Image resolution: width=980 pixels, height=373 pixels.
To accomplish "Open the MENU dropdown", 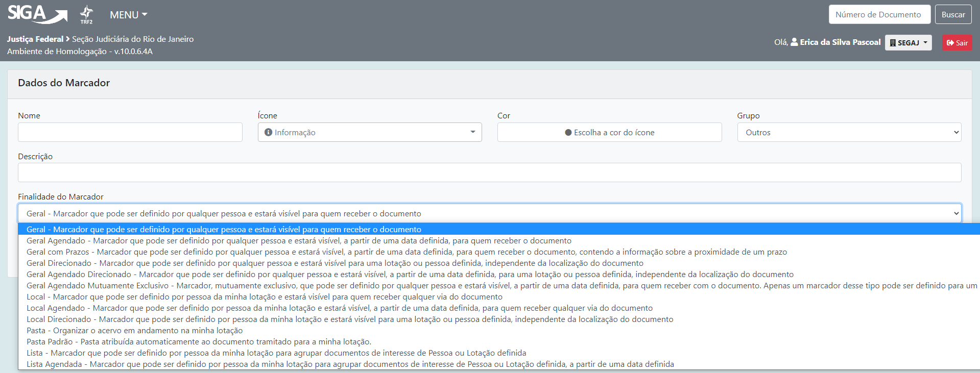I will click(128, 15).
